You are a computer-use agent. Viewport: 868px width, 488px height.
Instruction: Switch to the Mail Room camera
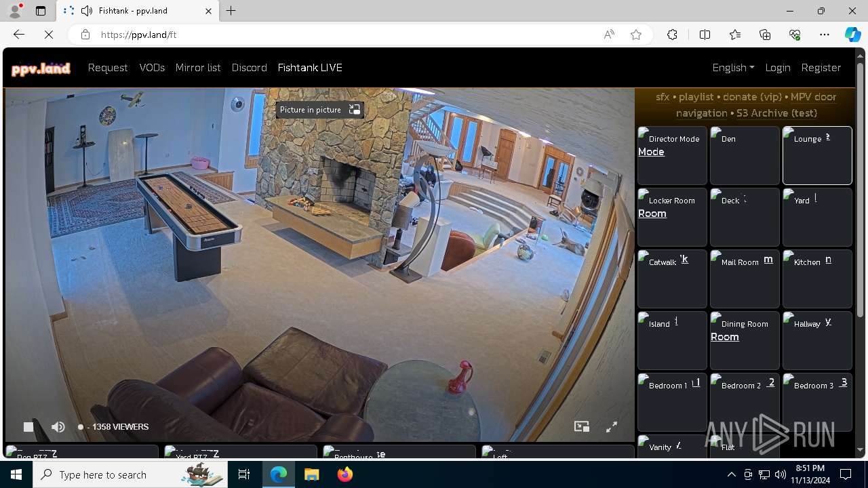coord(745,279)
